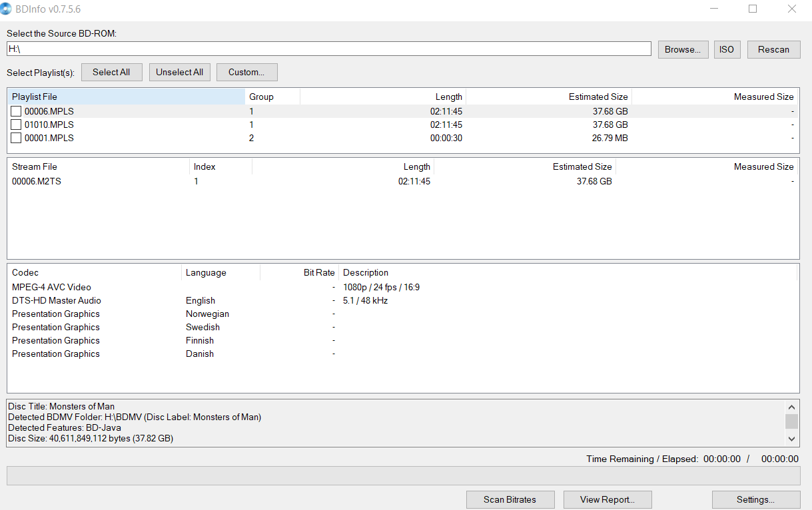Screen dimensions: 812x510
Task: Click the Bit Rate column header
Action: click(299, 272)
